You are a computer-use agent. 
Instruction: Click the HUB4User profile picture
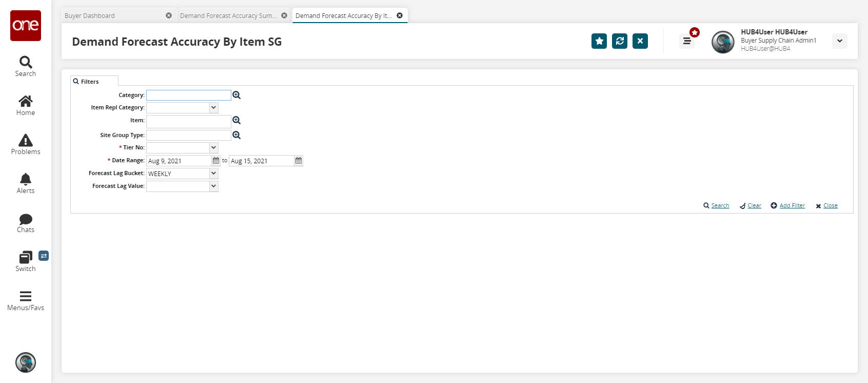pos(723,42)
